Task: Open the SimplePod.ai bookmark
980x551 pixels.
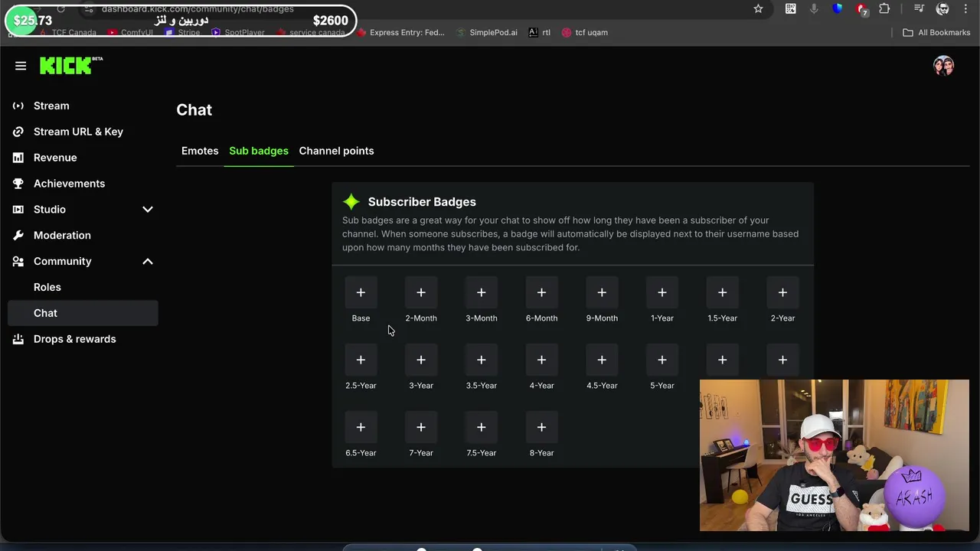Action: coord(487,33)
